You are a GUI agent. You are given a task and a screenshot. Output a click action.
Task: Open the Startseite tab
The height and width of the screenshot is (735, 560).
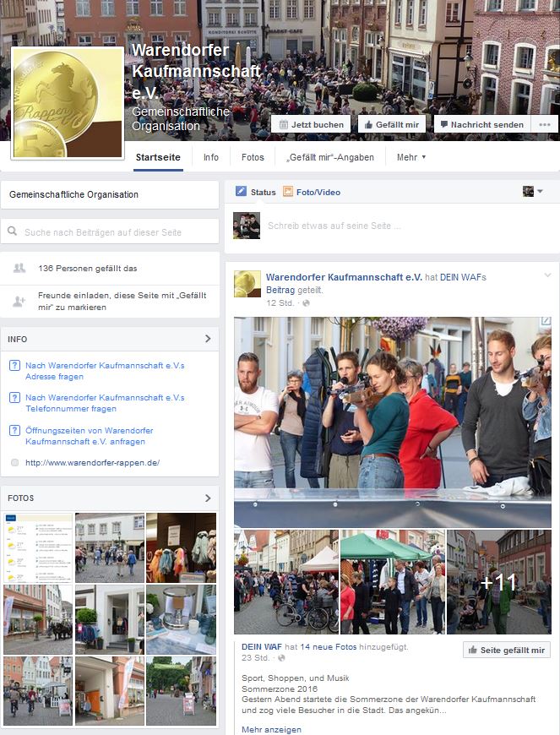tap(158, 157)
